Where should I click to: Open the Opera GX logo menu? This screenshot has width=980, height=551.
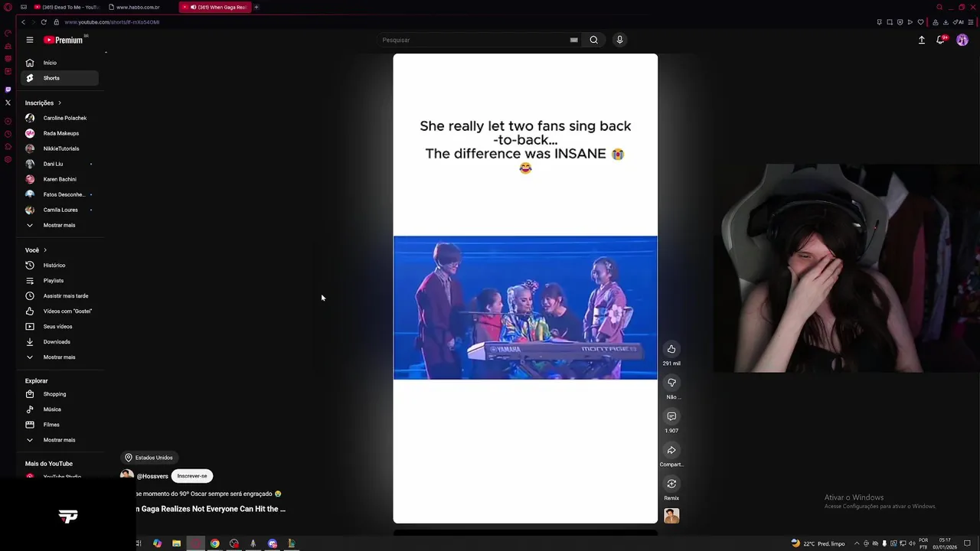pyautogui.click(x=8, y=7)
